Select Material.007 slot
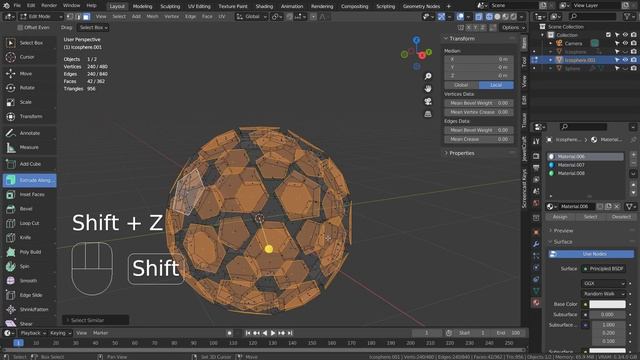This screenshot has width=640, height=360. [585, 165]
